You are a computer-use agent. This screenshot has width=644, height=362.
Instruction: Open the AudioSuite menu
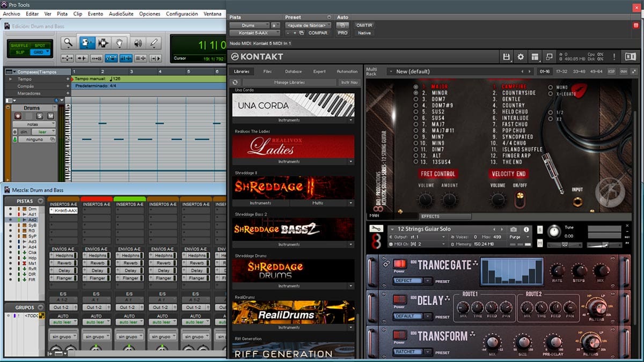coord(121,14)
